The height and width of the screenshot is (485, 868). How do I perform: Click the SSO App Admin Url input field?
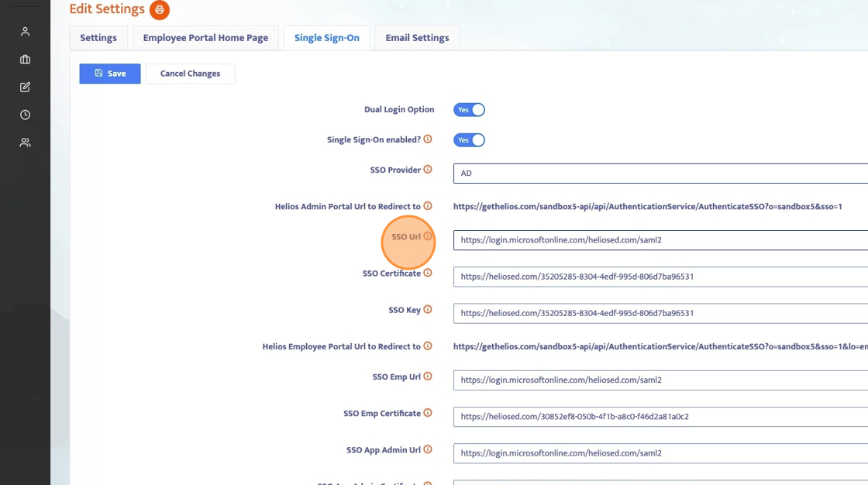[x=660, y=453]
